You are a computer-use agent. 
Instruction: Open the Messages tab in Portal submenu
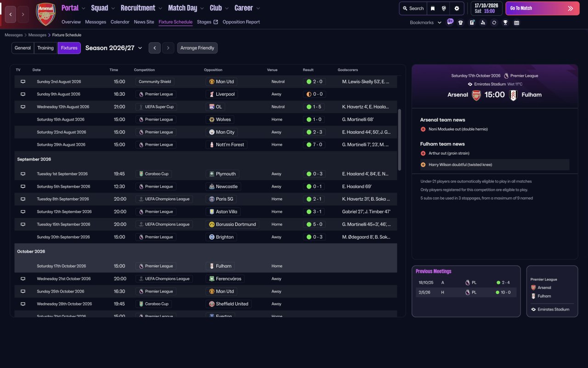pyautogui.click(x=96, y=22)
